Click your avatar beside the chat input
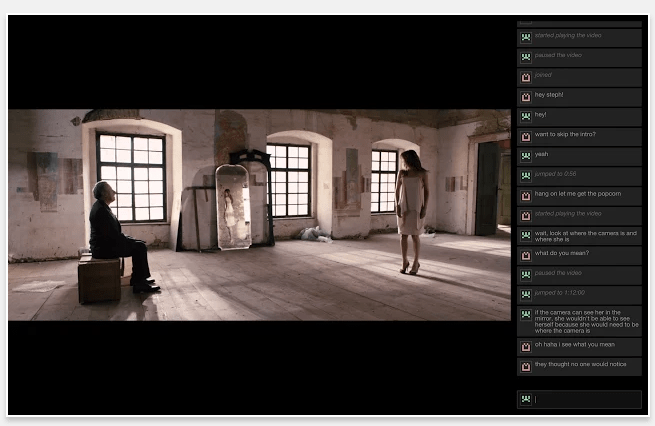This screenshot has height=426, width=655. coord(525,400)
